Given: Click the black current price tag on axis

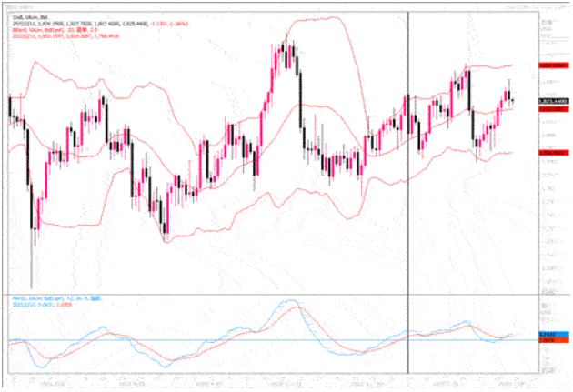Looking at the screenshot, I should pyautogui.click(x=549, y=100).
